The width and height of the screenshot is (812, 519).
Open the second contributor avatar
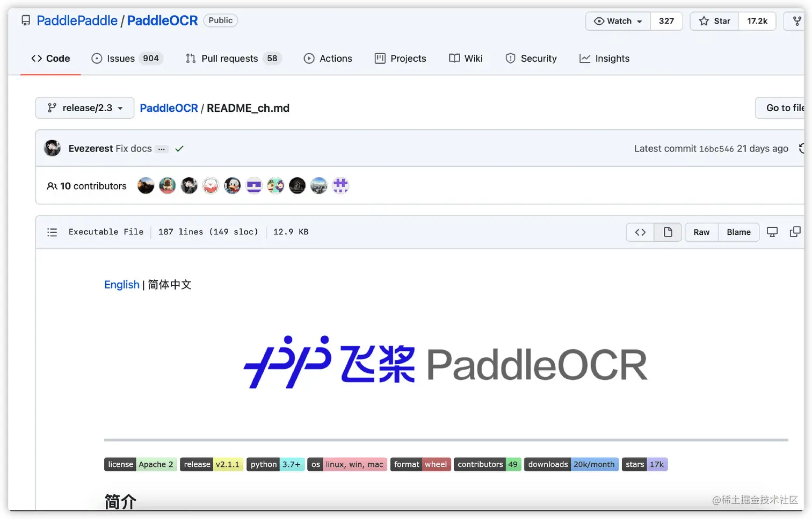(x=168, y=186)
